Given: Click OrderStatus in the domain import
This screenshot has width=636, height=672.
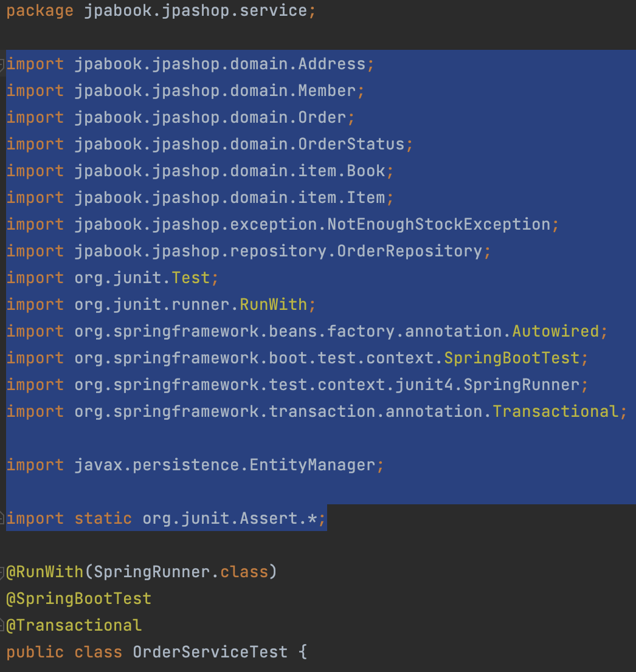Looking at the screenshot, I should [351, 144].
